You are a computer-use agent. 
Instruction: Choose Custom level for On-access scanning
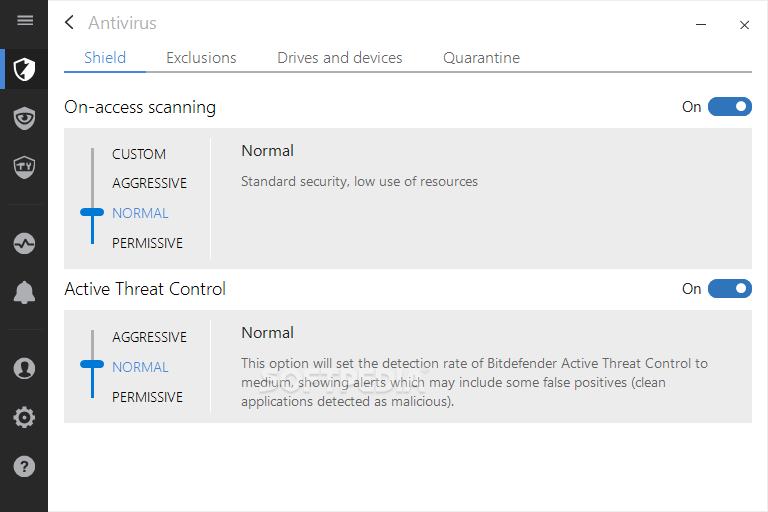(139, 154)
